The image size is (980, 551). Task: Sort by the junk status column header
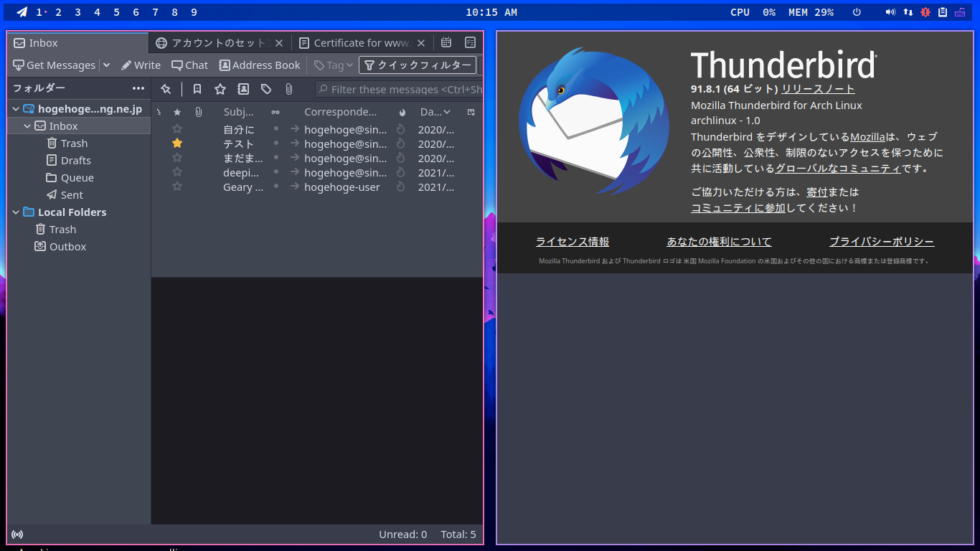(402, 112)
